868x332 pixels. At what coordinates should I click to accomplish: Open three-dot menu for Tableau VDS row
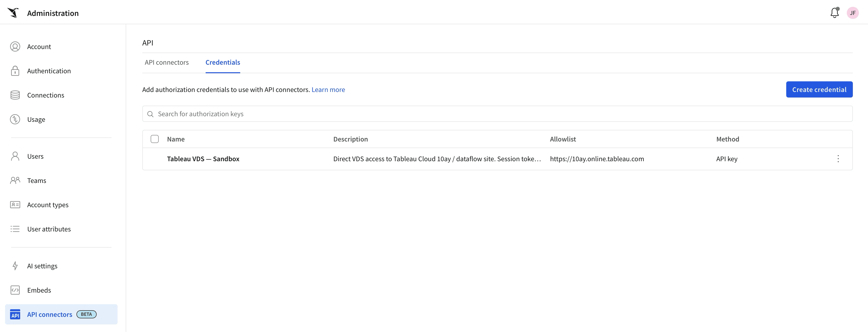pos(838,159)
